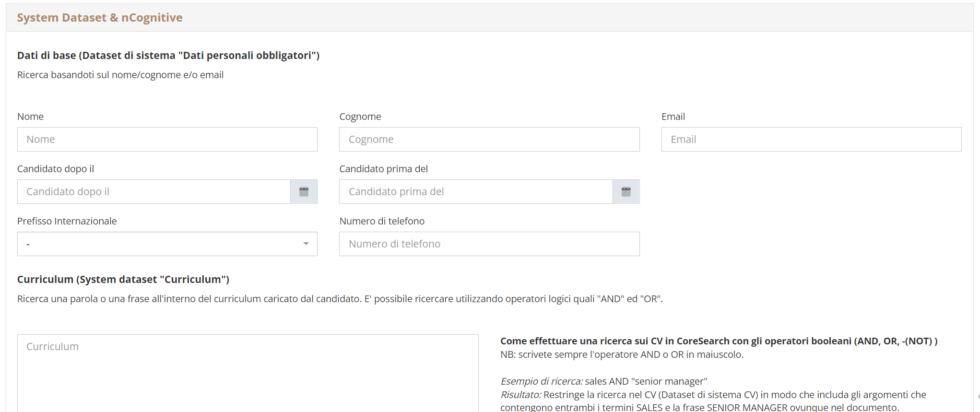The image size is (980, 412).
Task: Focus the Nome input field
Action: click(167, 140)
